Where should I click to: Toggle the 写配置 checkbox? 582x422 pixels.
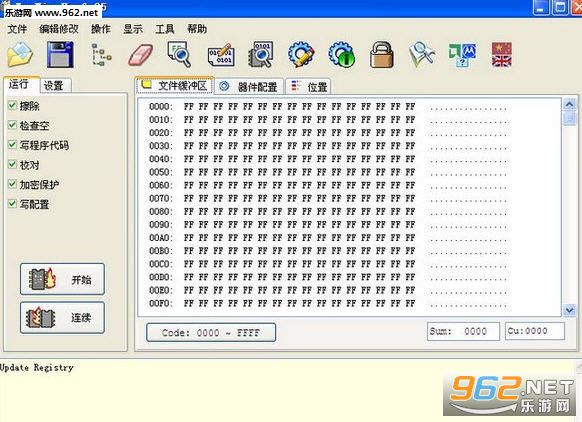[x=13, y=204]
